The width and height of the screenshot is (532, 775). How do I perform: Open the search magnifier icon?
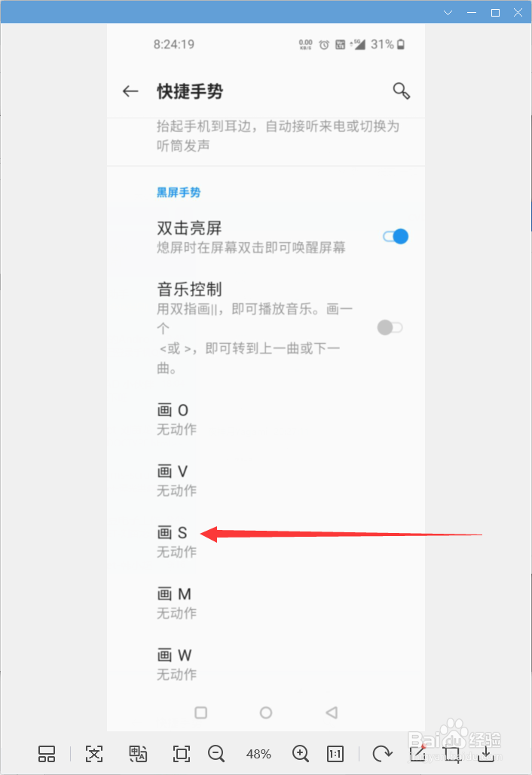pyautogui.click(x=401, y=91)
